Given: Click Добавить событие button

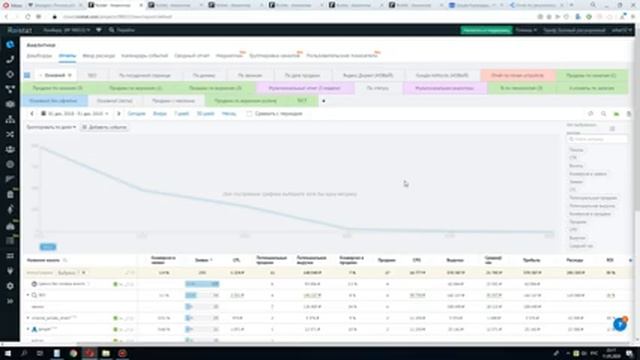Looking at the screenshot, I should (104, 127).
